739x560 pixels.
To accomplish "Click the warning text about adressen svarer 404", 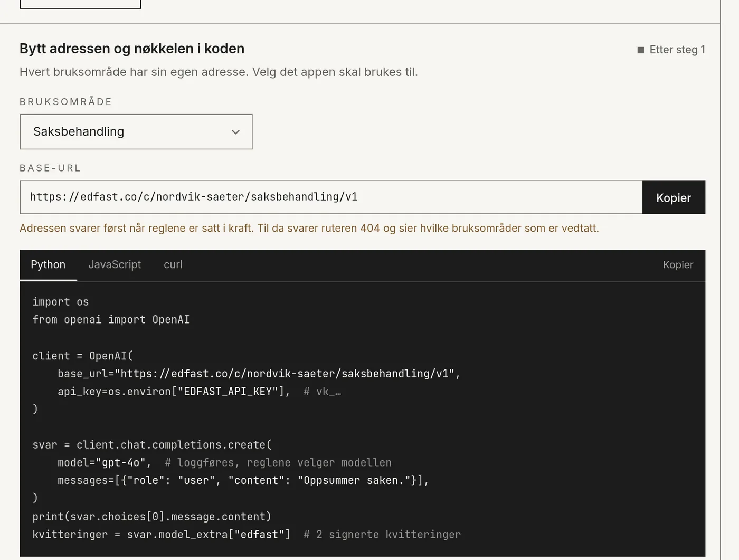I will 309,229.
